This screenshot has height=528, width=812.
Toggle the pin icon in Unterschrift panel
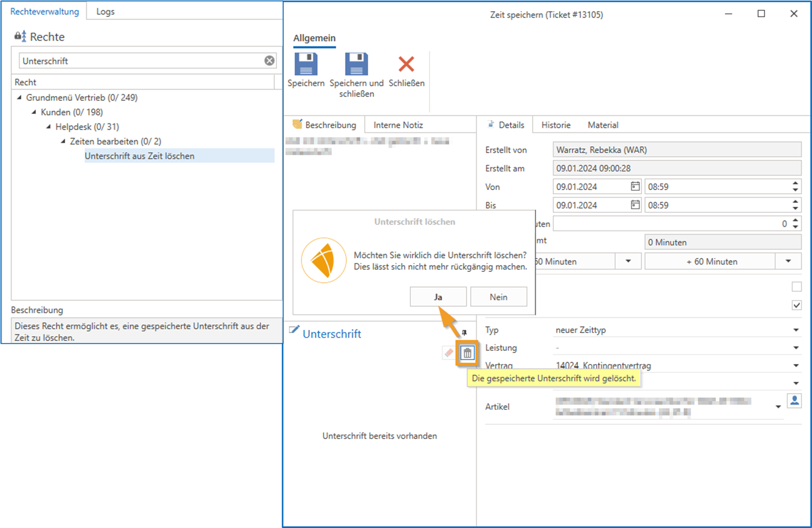[464, 333]
